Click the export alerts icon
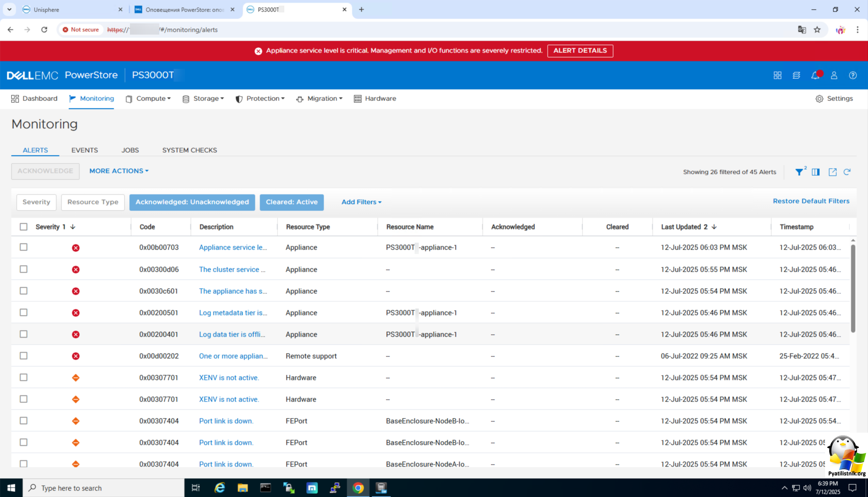 [x=832, y=172]
